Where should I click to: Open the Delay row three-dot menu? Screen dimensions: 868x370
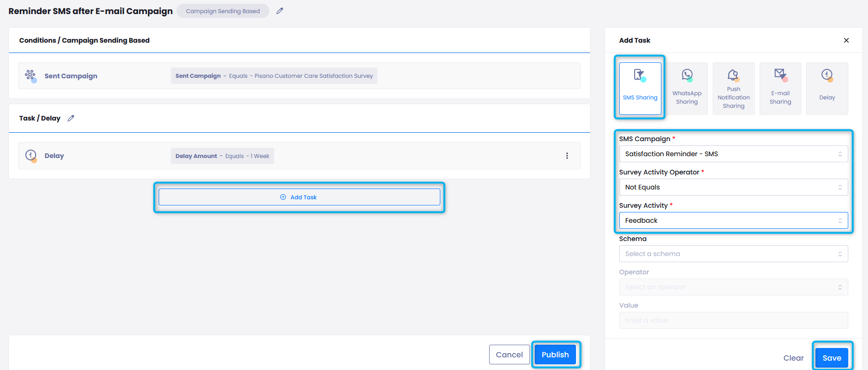(567, 156)
